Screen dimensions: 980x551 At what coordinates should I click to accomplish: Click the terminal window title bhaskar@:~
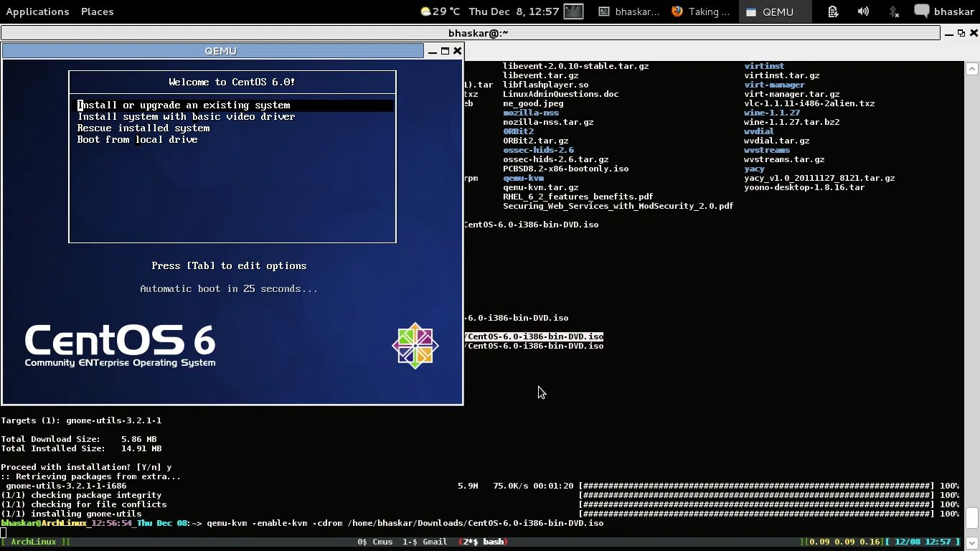pos(478,33)
